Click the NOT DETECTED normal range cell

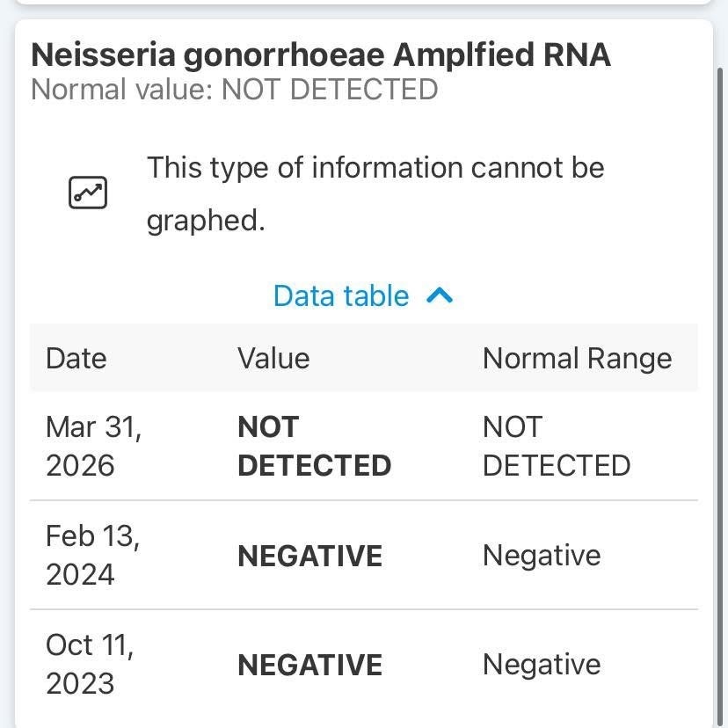[x=556, y=446]
